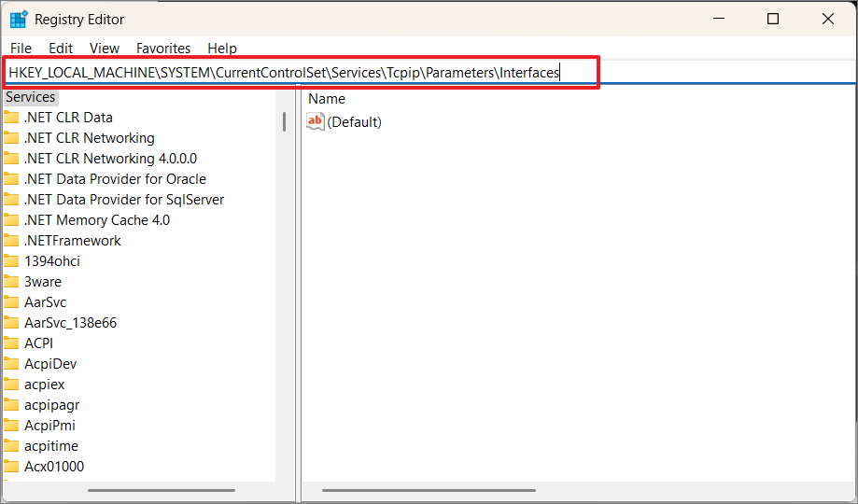
Task: Open the File menu
Action: click(x=21, y=49)
